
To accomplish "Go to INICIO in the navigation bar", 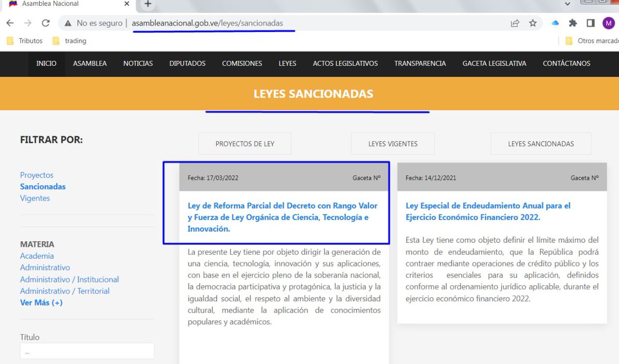I will click(46, 63).
